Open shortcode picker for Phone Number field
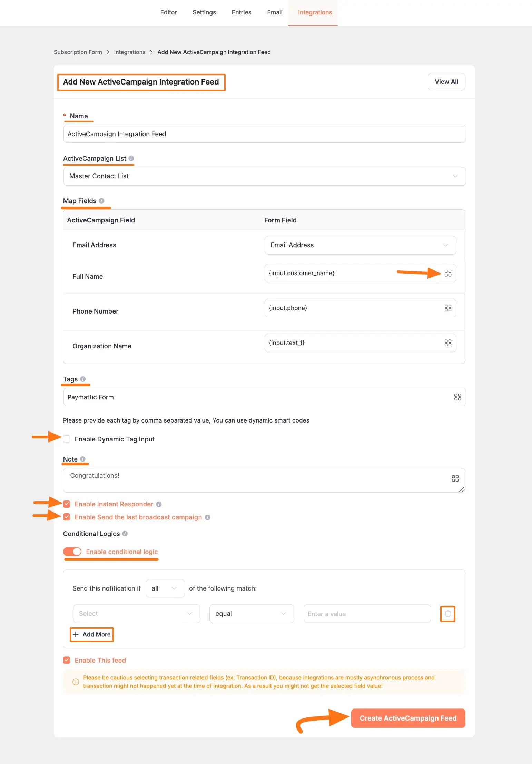 (448, 308)
